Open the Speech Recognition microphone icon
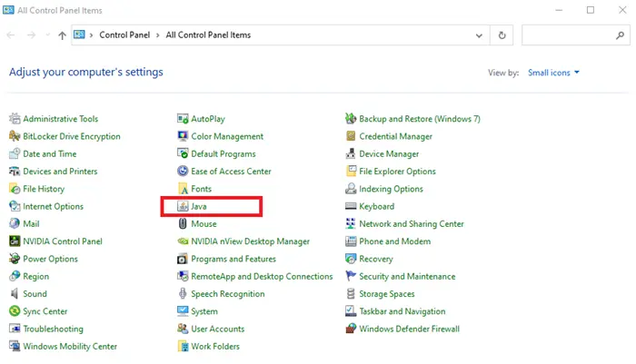636x364 pixels. pyautogui.click(x=183, y=294)
